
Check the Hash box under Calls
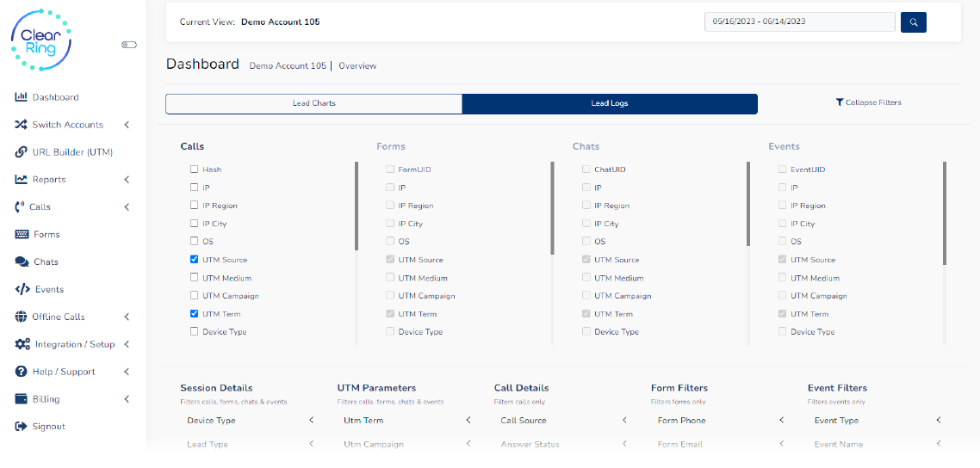click(195, 169)
